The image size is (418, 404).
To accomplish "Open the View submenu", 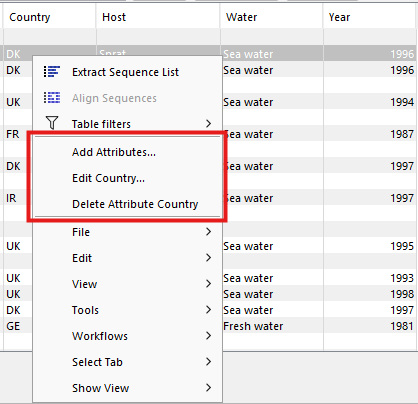I will [x=127, y=284].
